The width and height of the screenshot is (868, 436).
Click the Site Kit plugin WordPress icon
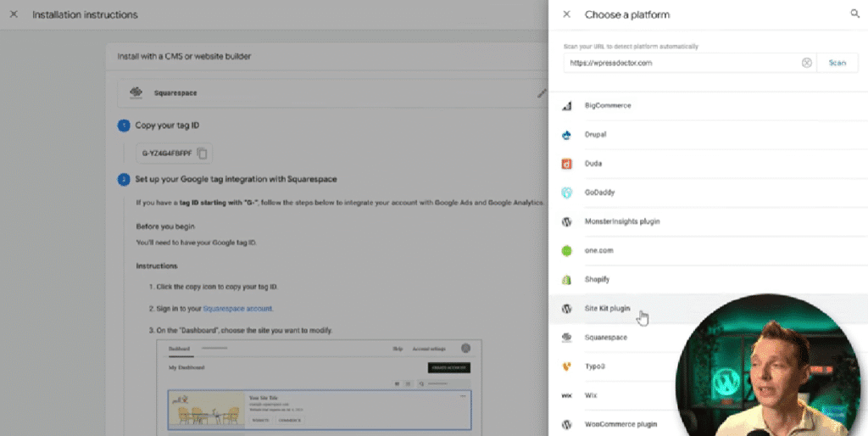(x=566, y=309)
